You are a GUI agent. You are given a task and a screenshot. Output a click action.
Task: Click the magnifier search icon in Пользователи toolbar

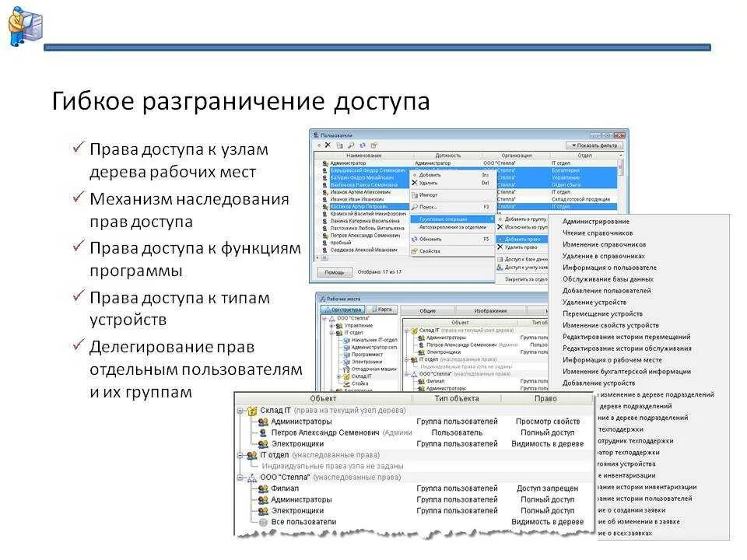[x=351, y=145]
